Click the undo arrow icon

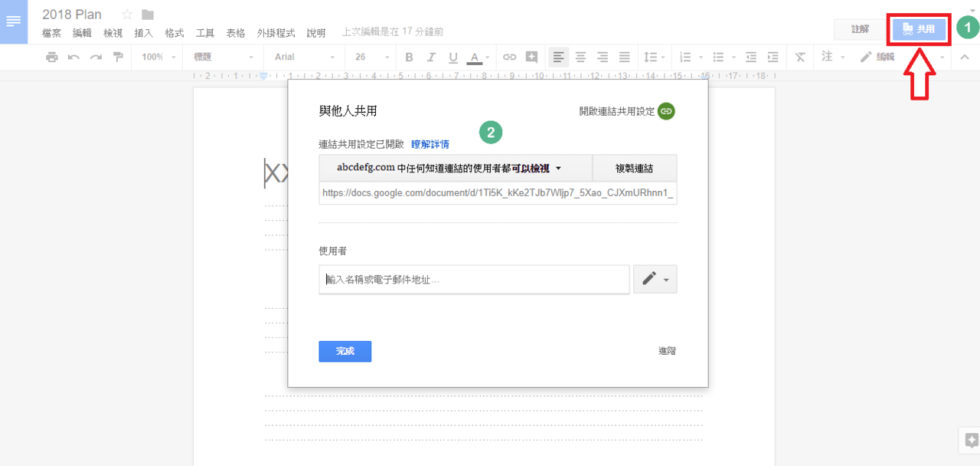[x=73, y=57]
